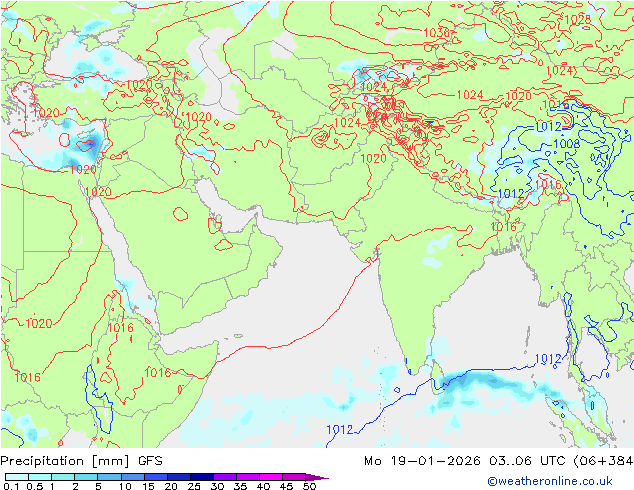Pick the lightest 0.1–0.5 mm legend swatch
The height and width of the screenshot is (490, 634).
pos(17,477)
